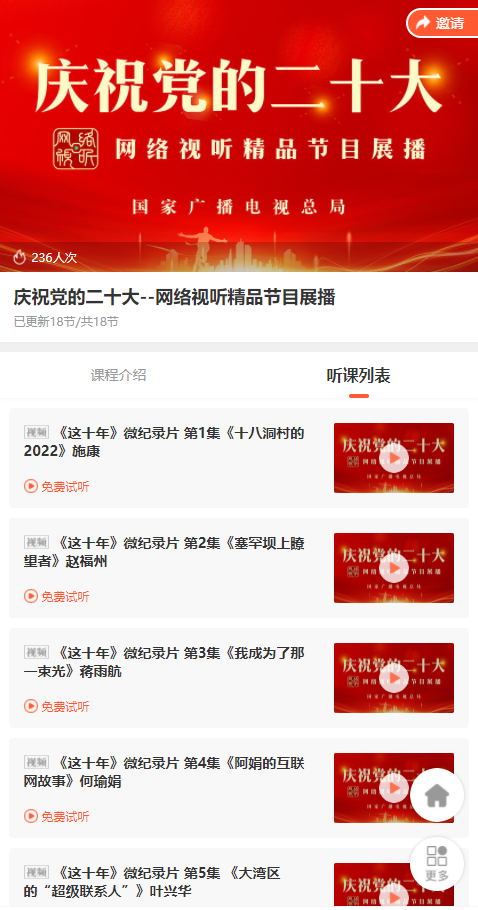Image resolution: width=478 pixels, height=910 pixels.
Task: Click 视频 tag on 第3集 row
Action: point(36,652)
